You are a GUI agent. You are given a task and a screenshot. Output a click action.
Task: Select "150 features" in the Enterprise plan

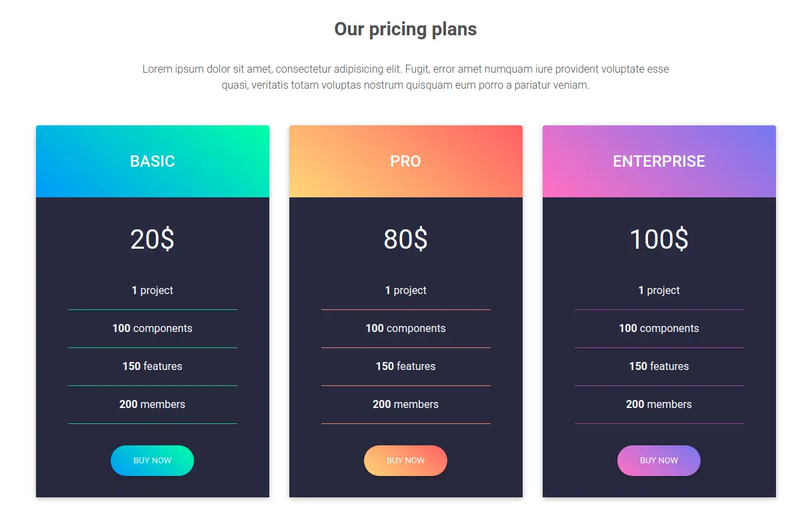659,367
